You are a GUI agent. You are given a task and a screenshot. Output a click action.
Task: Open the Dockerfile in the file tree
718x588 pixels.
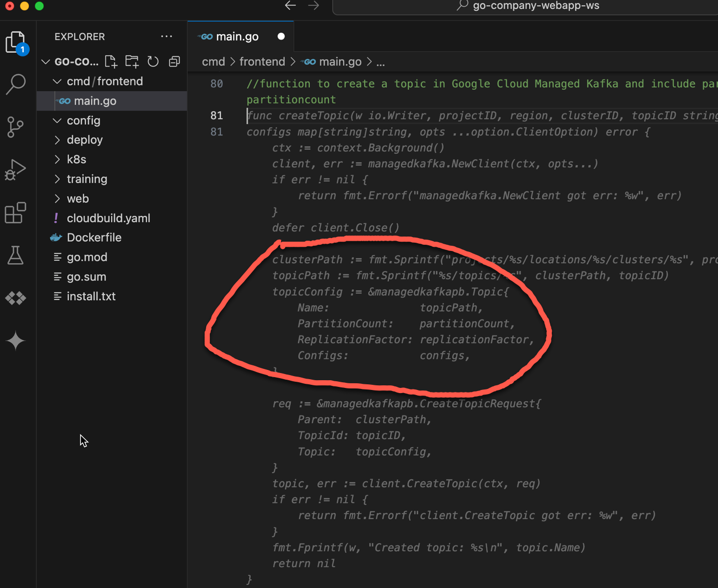point(94,238)
